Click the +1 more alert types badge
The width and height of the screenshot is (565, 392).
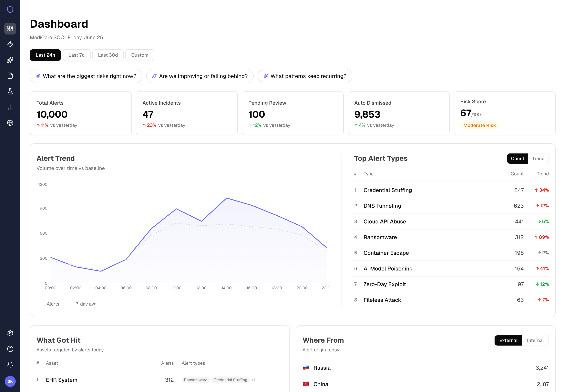(x=253, y=380)
